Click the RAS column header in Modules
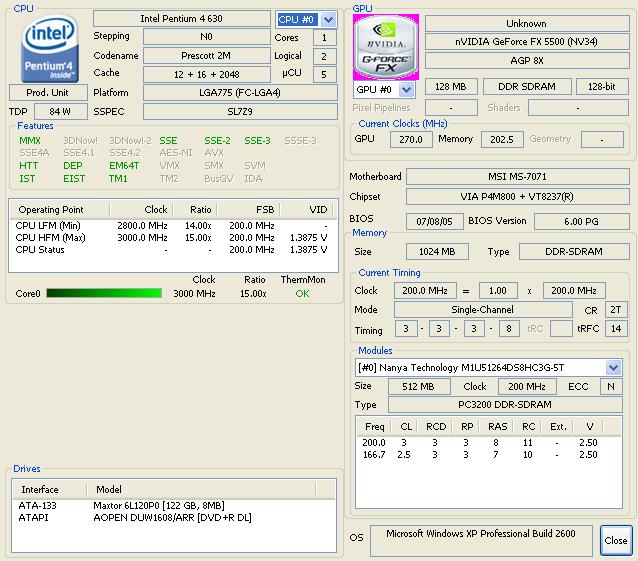 pyautogui.click(x=498, y=427)
